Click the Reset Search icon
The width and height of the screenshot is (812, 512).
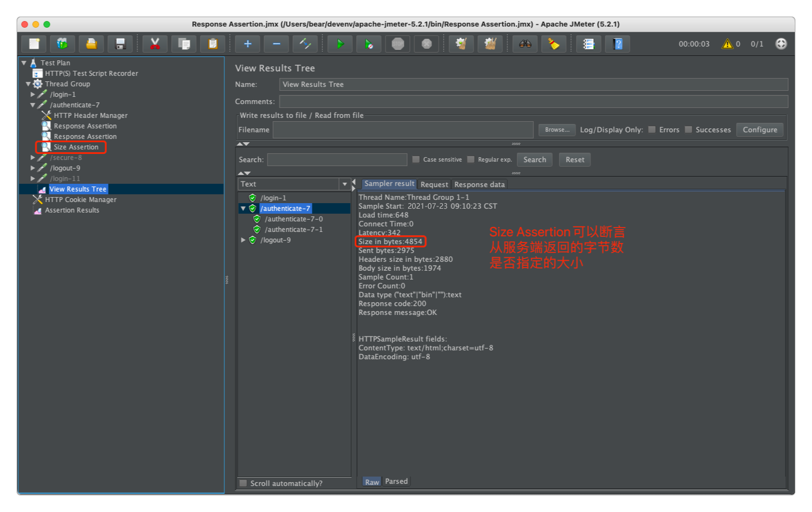554,44
